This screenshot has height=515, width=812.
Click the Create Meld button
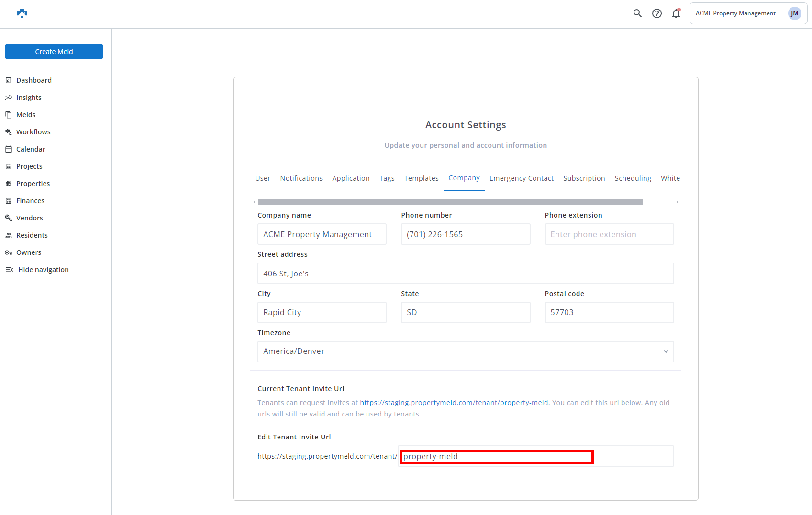point(54,52)
